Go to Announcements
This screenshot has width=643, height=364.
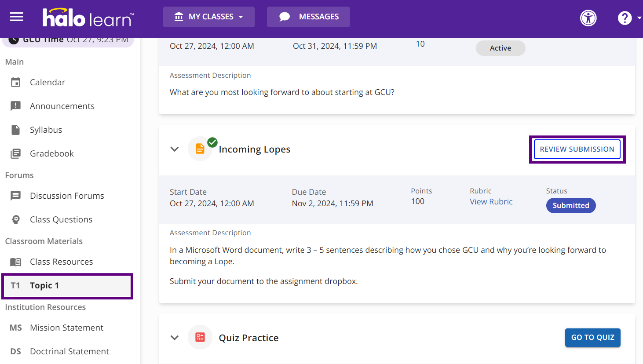(62, 106)
